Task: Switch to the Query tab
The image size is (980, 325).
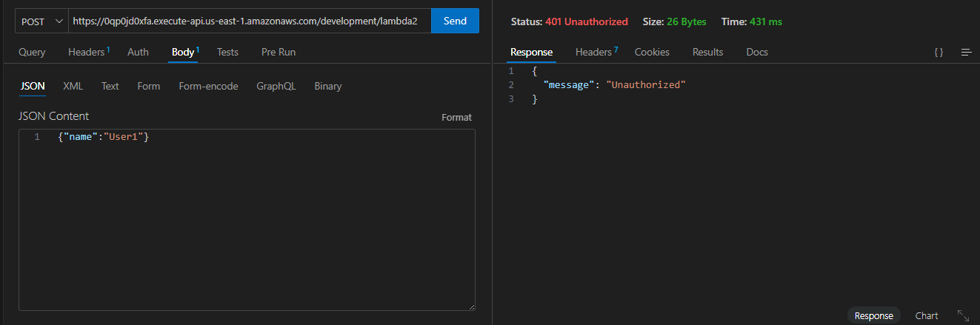Action: click(32, 52)
